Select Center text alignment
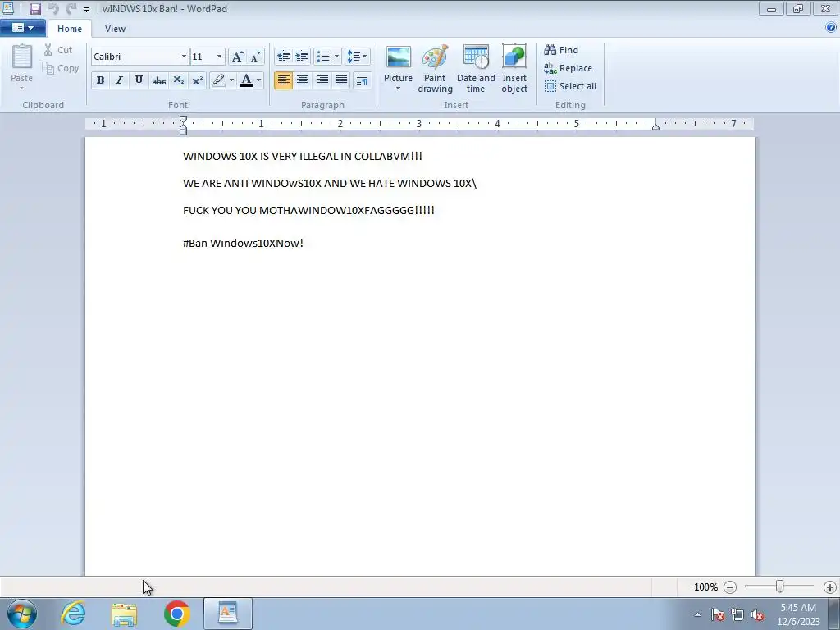The width and height of the screenshot is (840, 630). (x=302, y=80)
